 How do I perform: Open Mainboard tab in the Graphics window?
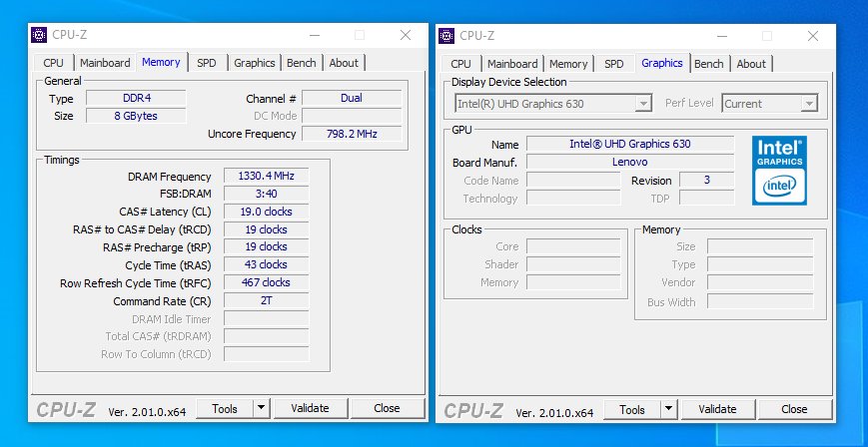(x=512, y=64)
